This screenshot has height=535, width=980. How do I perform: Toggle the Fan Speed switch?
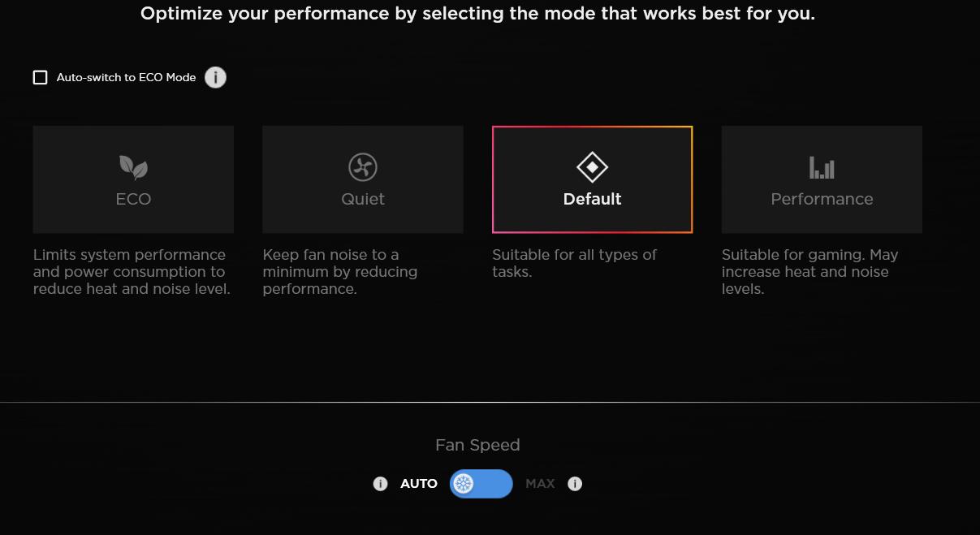(x=481, y=484)
